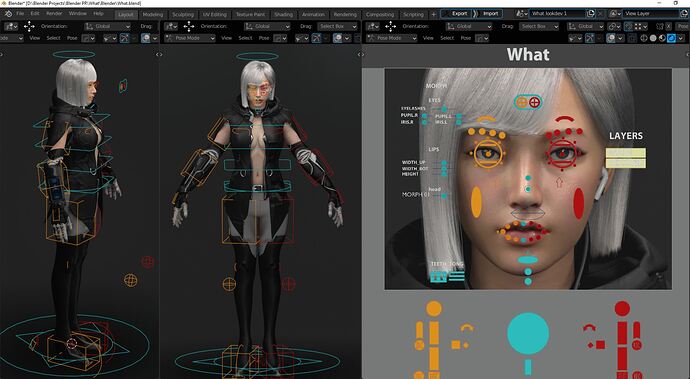
Task: Click the scene name field What lookdev 1
Action: 557,14
